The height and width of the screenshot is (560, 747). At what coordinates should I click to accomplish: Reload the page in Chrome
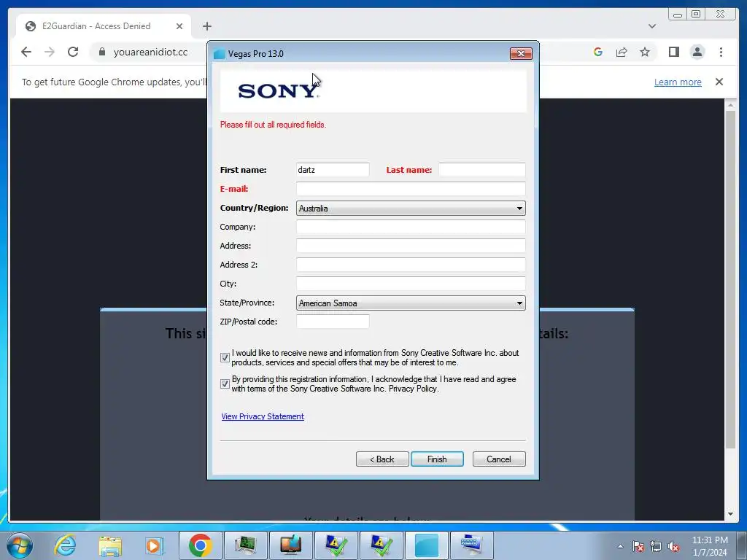coord(73,52)
